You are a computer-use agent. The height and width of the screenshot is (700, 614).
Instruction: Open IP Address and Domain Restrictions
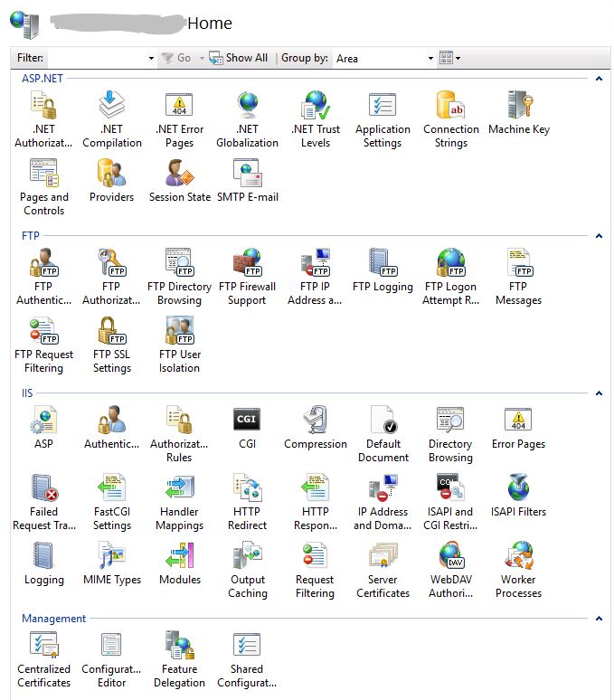tap(383, 502)
